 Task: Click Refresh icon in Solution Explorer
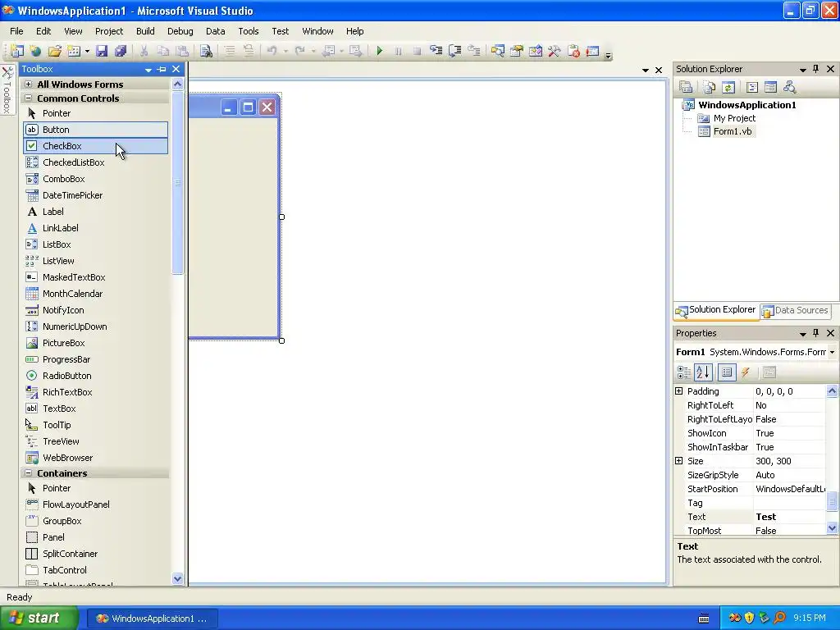pos(728,87)
